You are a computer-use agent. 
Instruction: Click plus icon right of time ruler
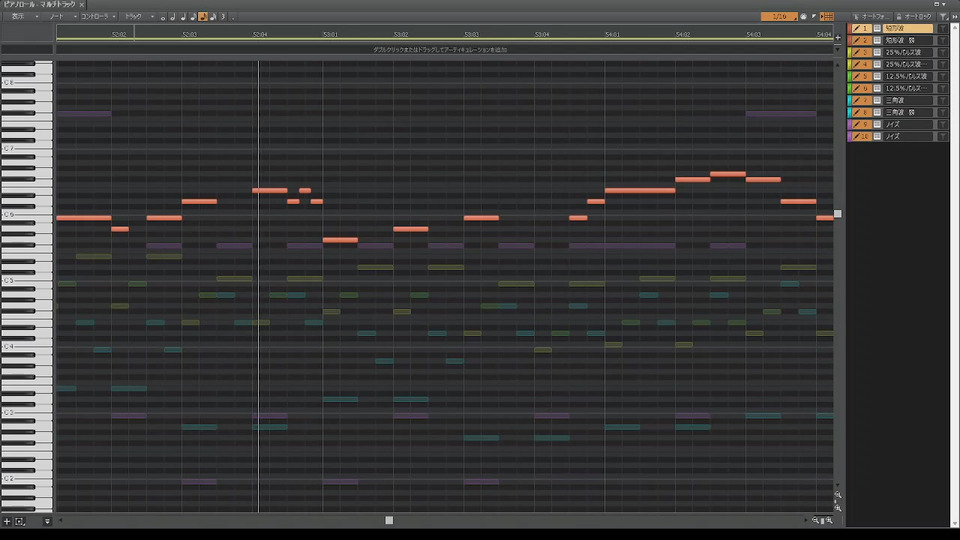[x=838, y=38]
